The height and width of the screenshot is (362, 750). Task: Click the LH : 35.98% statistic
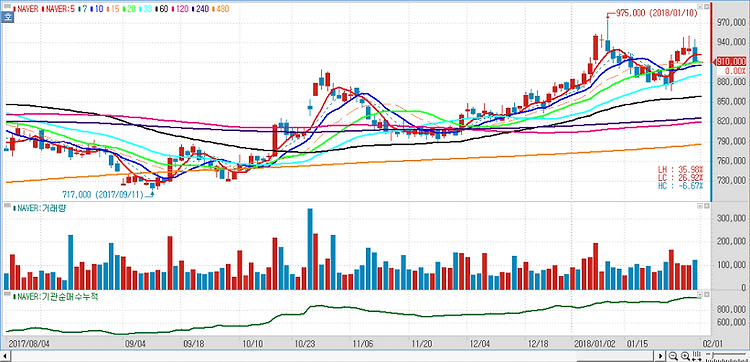(x=681, y=169)
